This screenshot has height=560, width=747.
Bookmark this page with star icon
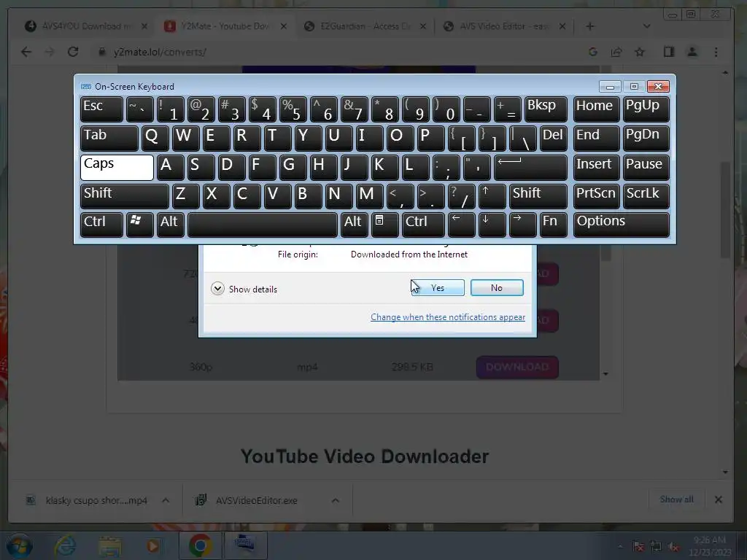pos(640,52)
